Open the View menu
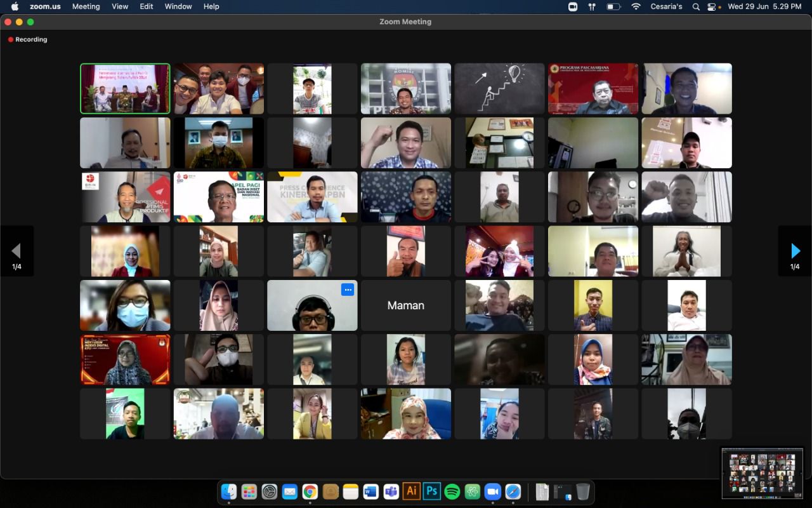This screenshot has height=508, width=812. (x=120, y=6)
